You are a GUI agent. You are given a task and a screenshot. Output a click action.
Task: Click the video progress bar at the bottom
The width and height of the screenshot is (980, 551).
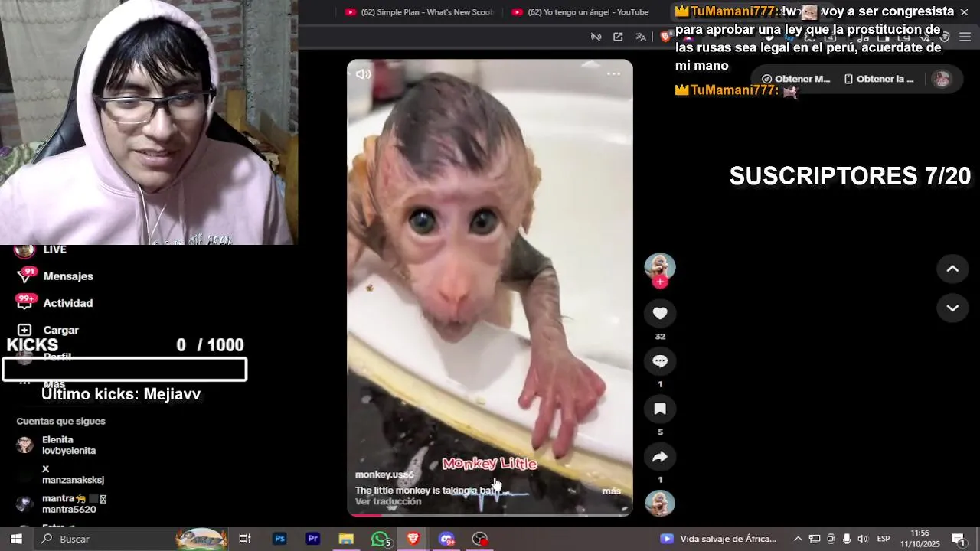click(490, 514)
